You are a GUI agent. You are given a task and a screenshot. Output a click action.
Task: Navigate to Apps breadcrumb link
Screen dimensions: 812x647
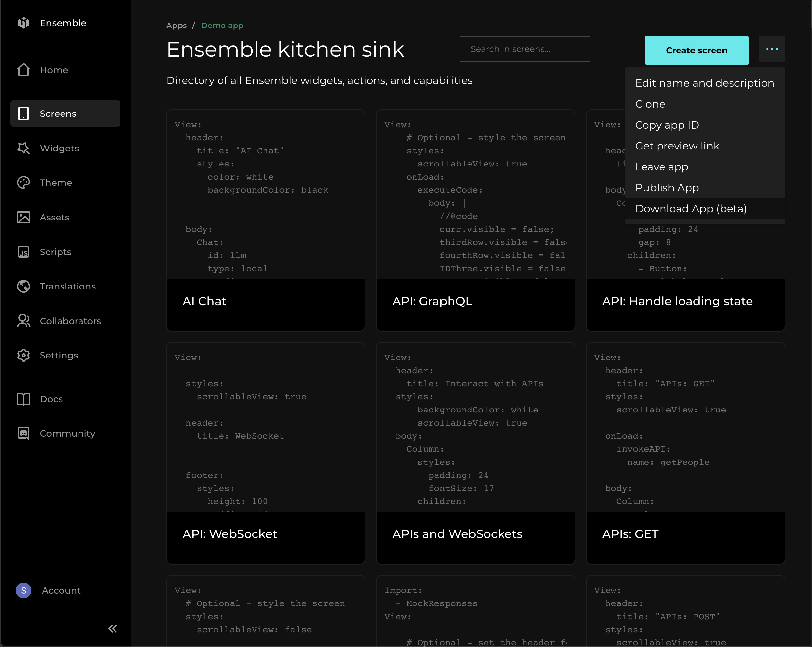[x=176, y=25]
